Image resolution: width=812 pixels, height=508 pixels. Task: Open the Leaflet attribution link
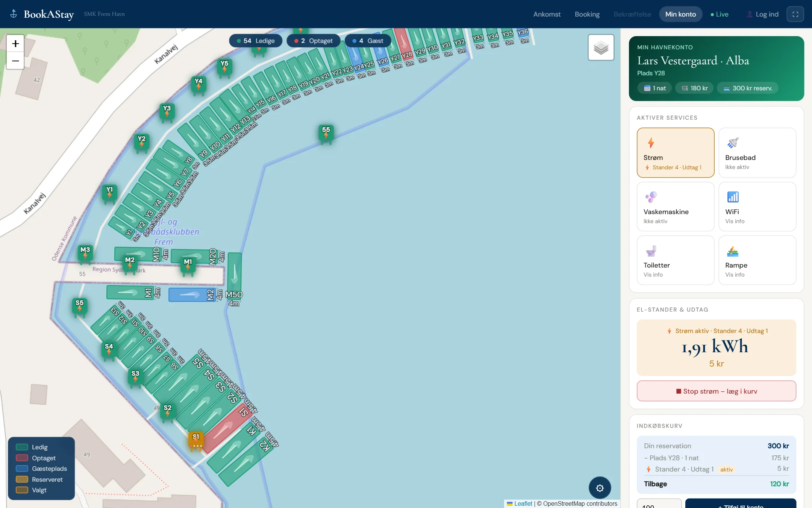(x=523, y=503)
